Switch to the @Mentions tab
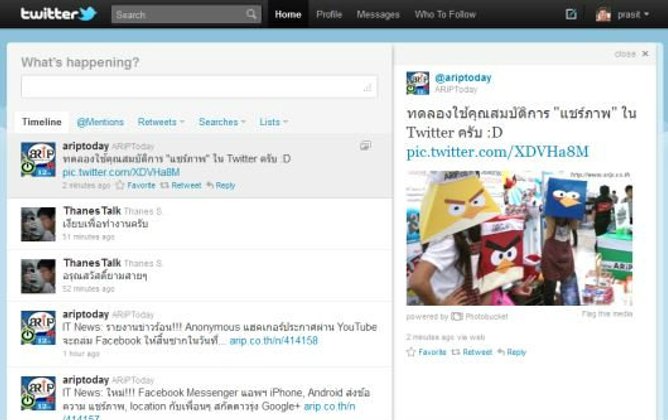This screenshot has height=420, width=668. point(100,122)
